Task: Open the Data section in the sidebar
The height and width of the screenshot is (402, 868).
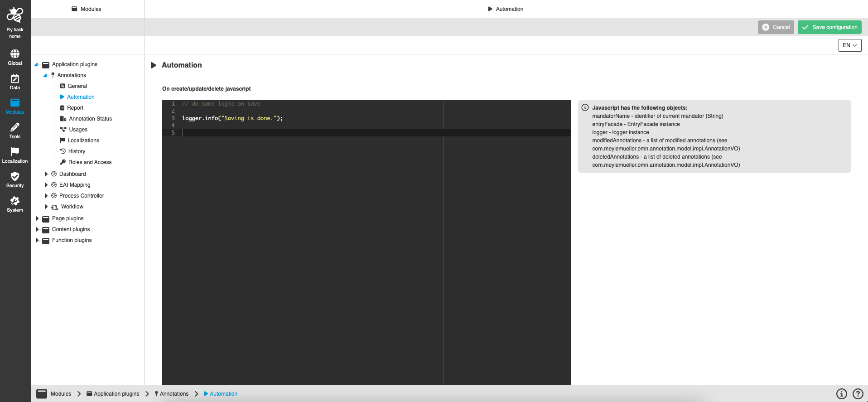Action: point(15,82)
